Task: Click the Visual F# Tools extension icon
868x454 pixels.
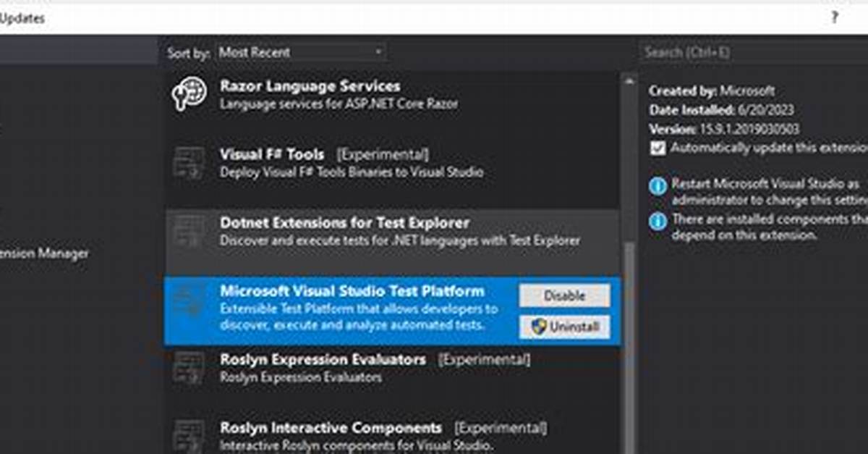Action: (189, 162)
